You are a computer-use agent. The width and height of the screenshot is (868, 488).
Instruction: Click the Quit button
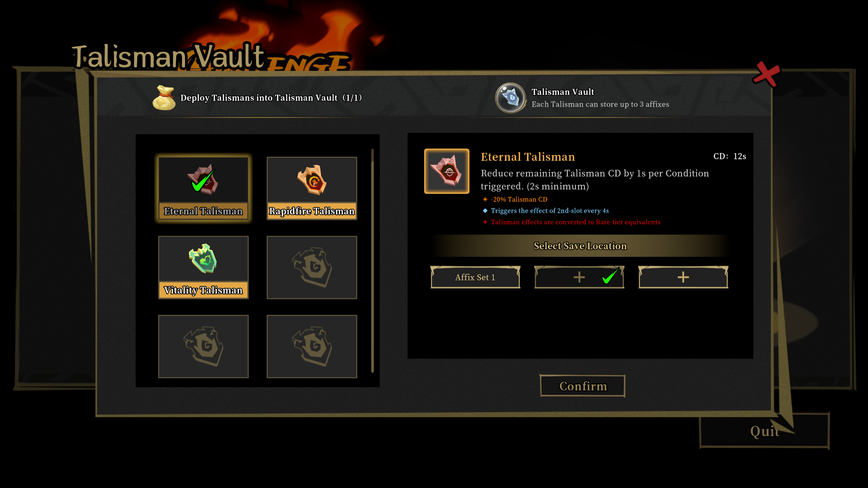pyautogui.click(x=765, y=431)
